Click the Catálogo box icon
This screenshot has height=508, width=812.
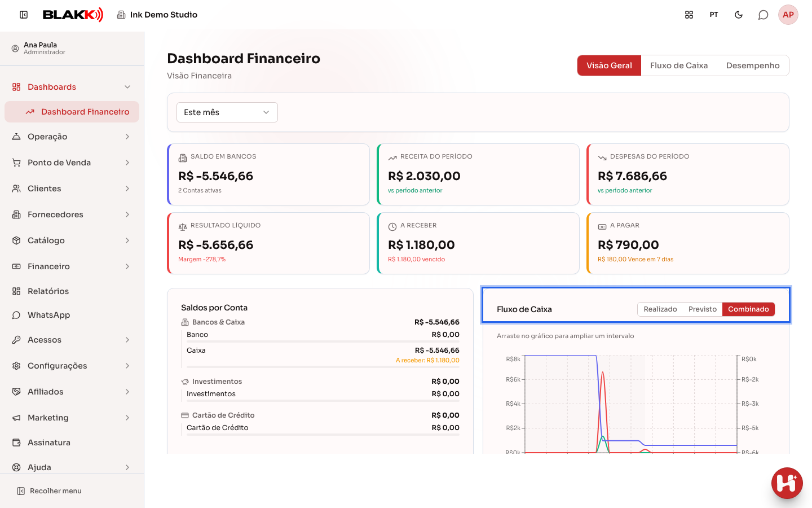pyautogui.click(x=16, y=240)
